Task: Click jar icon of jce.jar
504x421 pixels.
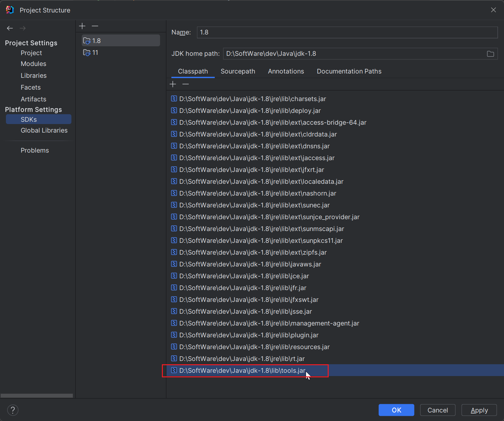Action: [x=174, y=276]
